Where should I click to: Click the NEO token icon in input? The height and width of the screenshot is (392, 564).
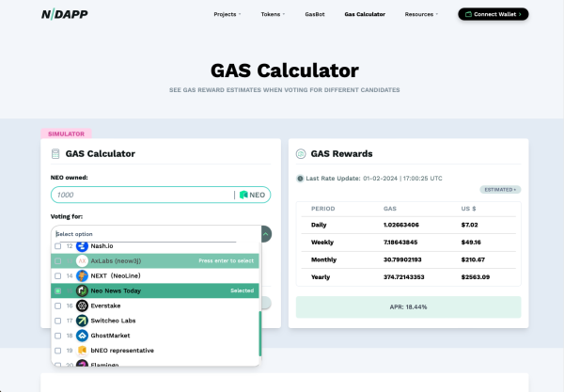point(243,195)
